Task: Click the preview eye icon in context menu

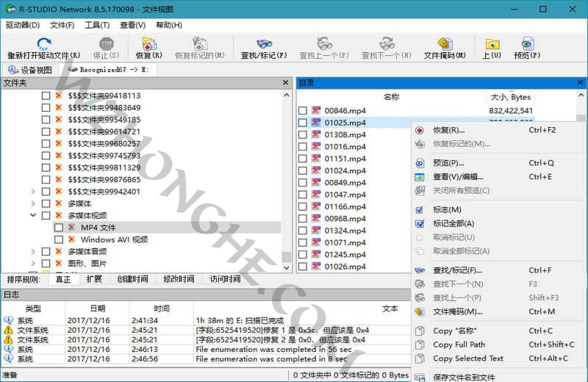Action: 420,163
